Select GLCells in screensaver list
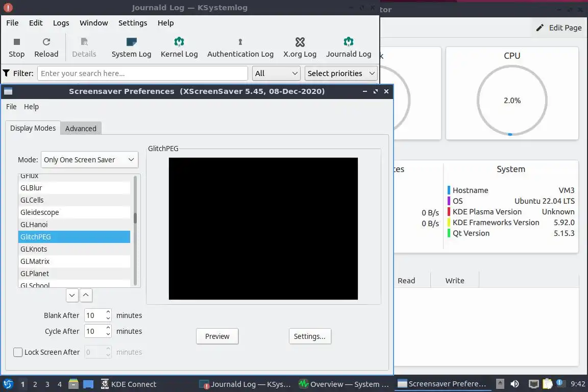 [x=74, y=200]
